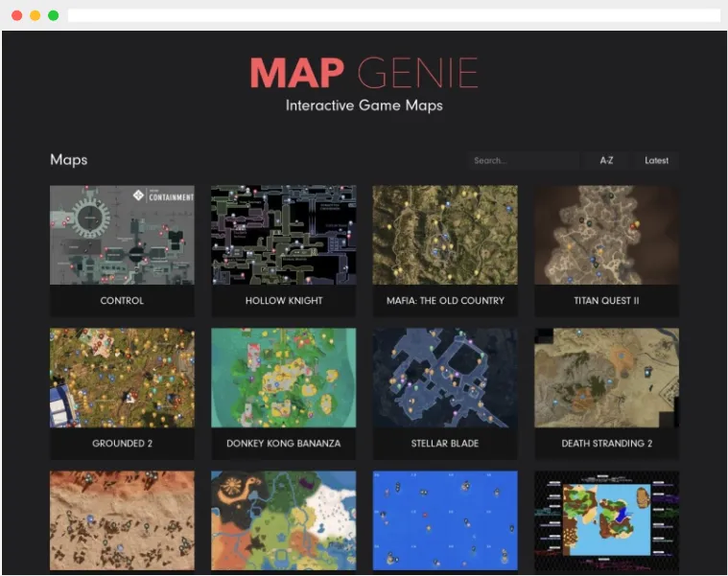The height and width of the screenshot is (576, 728).
Task: Click the green maximize window button
Action: tap(54, 15)
